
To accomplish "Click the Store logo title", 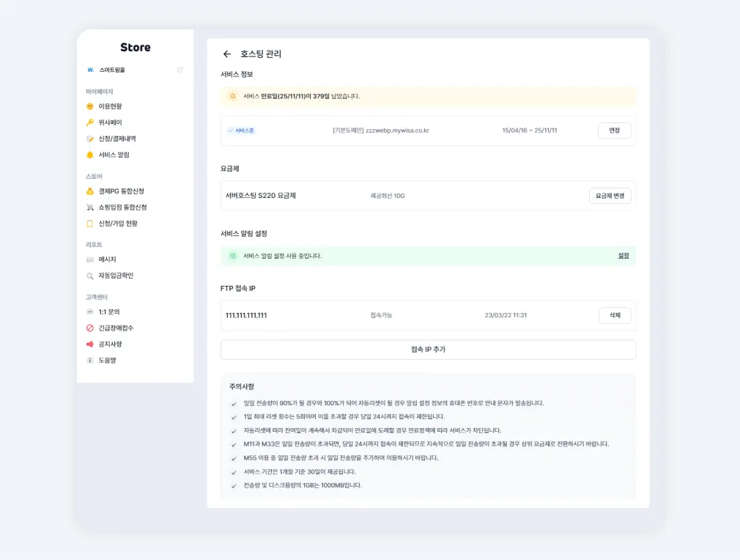I will (x=136, y=47).
